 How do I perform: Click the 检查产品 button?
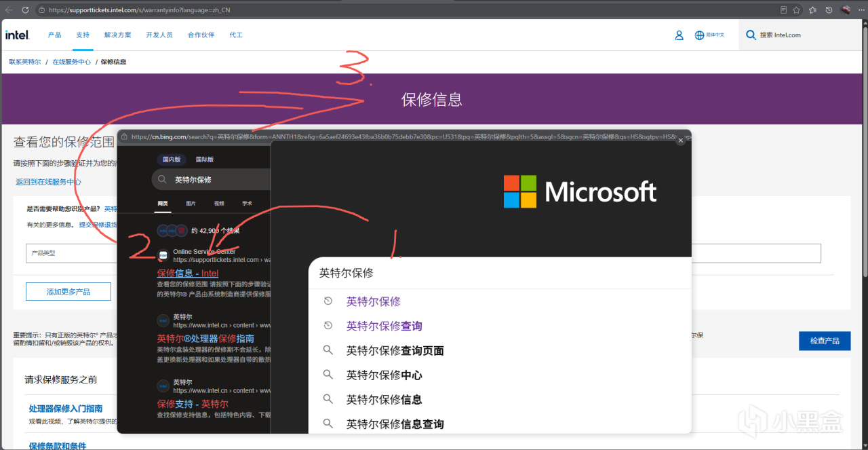click(825, 341)
